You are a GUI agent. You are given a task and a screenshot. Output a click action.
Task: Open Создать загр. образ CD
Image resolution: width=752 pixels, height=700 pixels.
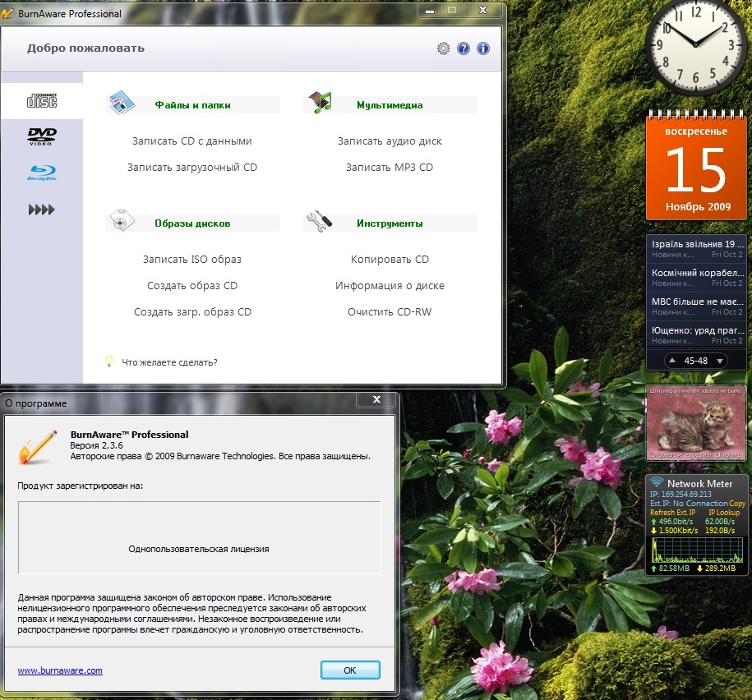click(192, 312)
